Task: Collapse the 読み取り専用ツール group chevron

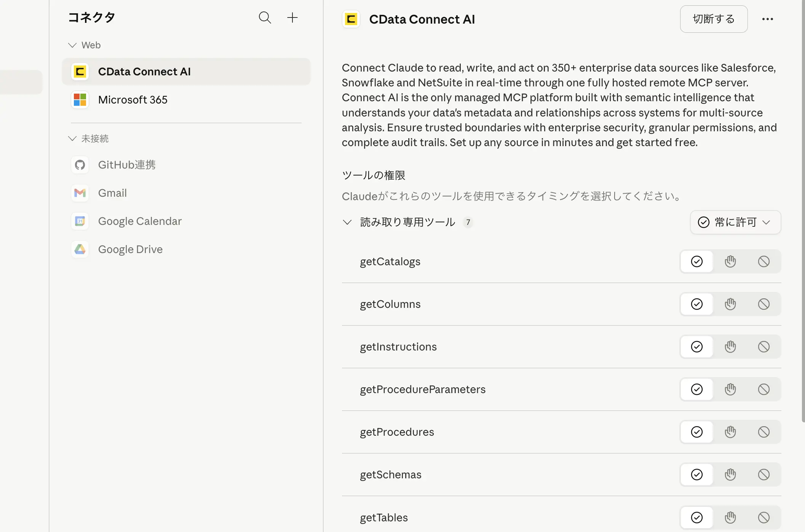Action: (x=347, y=222)
